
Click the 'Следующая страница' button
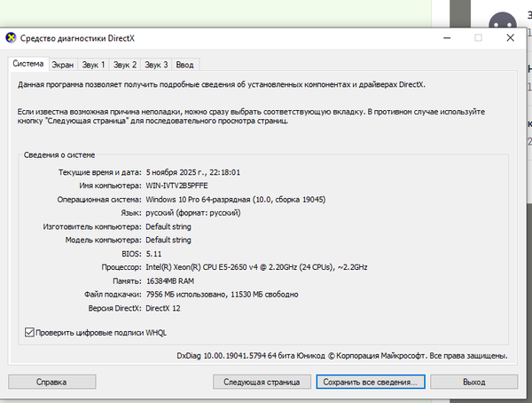(x=261, y=382)
